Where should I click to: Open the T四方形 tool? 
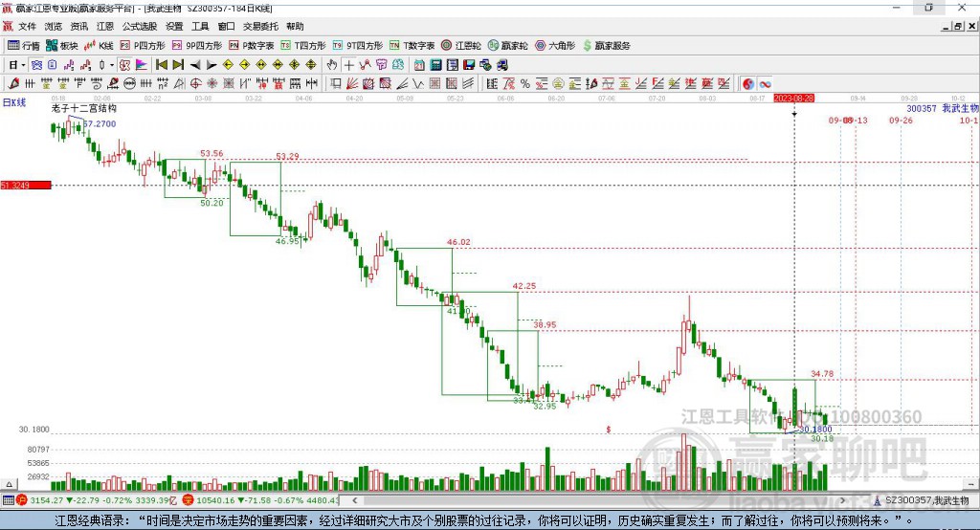click(x=303, y=46)
